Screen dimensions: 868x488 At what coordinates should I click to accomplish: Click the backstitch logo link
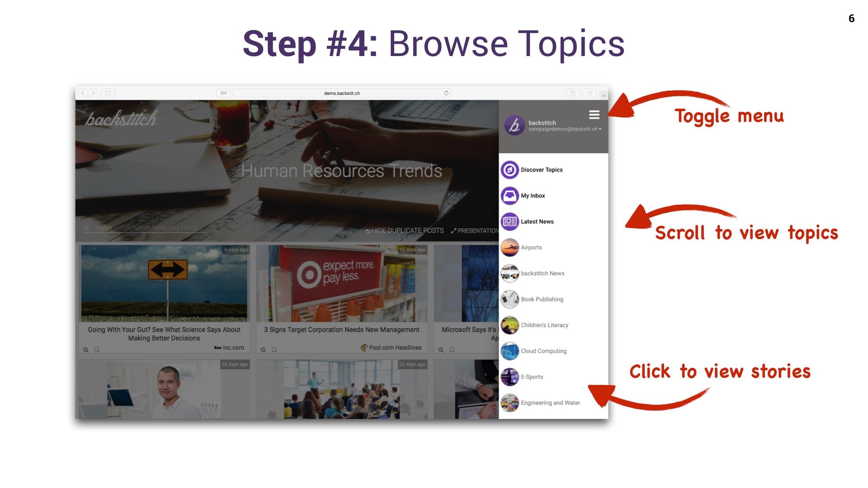click(x=122, y=117)
